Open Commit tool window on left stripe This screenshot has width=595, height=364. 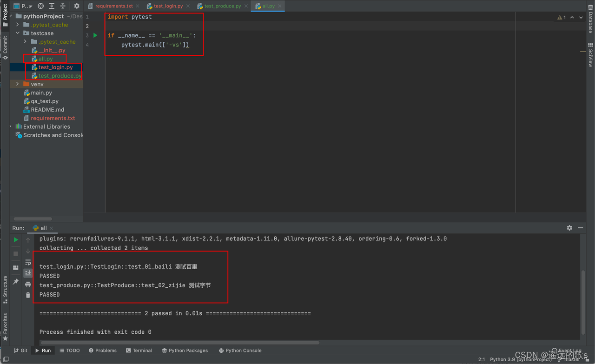tap(5, 47)
